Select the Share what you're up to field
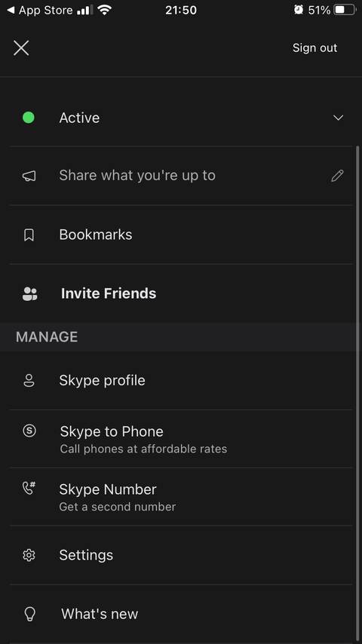The height and width of the screenshot is (644, 362). [x=181, y=176]
